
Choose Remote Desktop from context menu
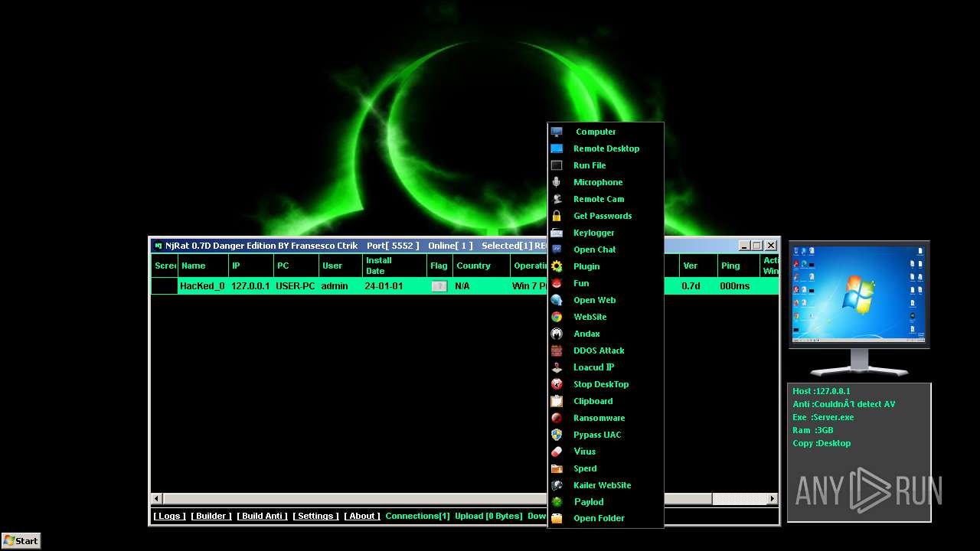[x=606, y=148]
